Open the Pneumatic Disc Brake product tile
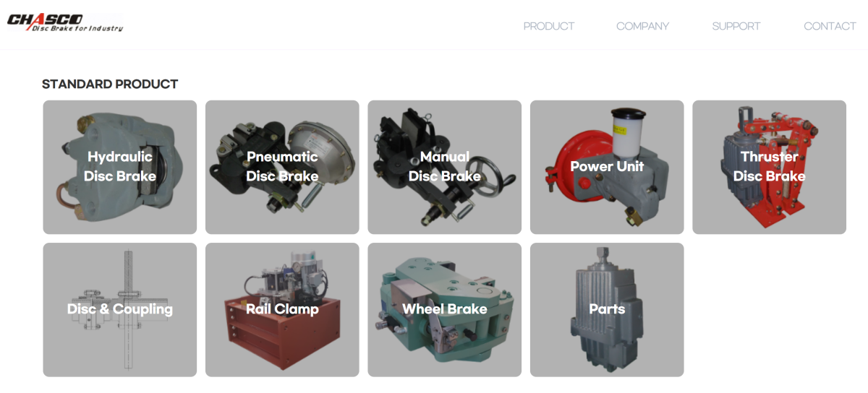868x393 pixels. [282, 167]
